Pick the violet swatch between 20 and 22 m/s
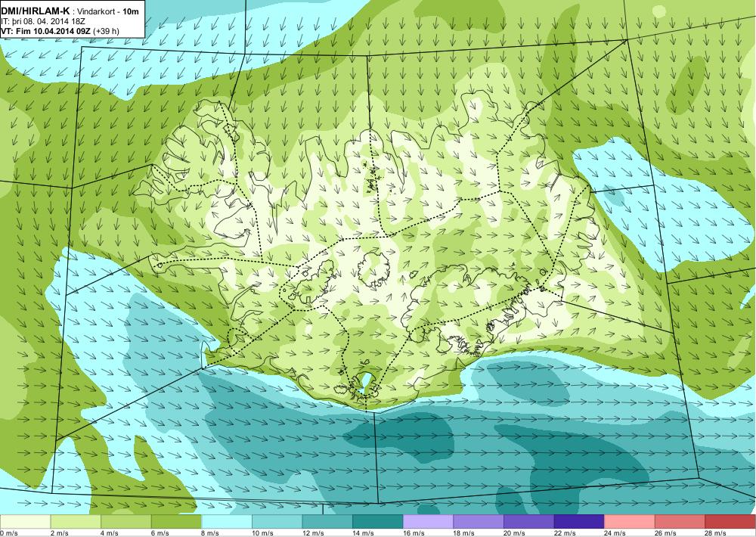The height and width of the screenshot is (537, 756). (529, 522)
